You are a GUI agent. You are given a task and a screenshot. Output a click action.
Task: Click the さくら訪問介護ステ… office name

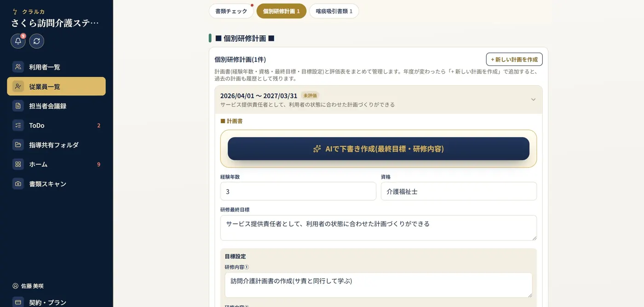click(x=55, y=23)
